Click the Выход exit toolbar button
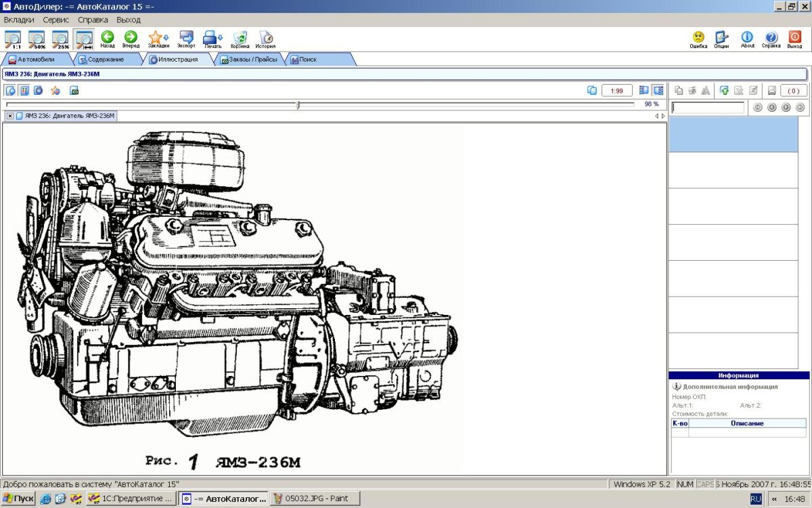This screenshot has width=812, height=508. click(794, 39)
